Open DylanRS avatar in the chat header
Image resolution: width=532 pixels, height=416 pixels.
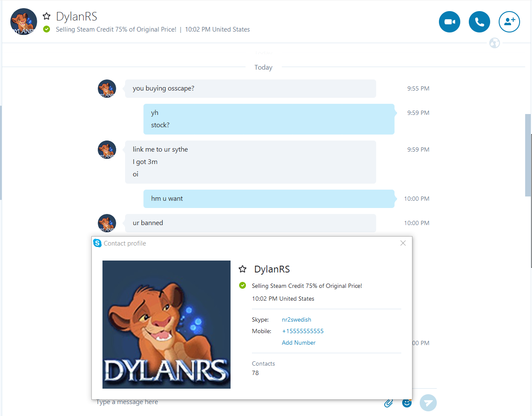point(23,21)
